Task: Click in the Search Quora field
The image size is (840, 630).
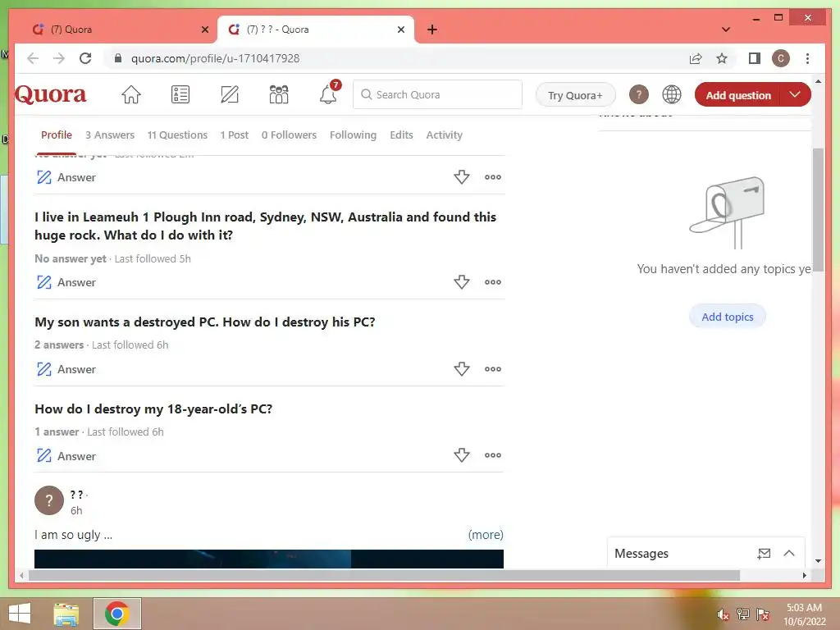Action: [x=437, y=95]
